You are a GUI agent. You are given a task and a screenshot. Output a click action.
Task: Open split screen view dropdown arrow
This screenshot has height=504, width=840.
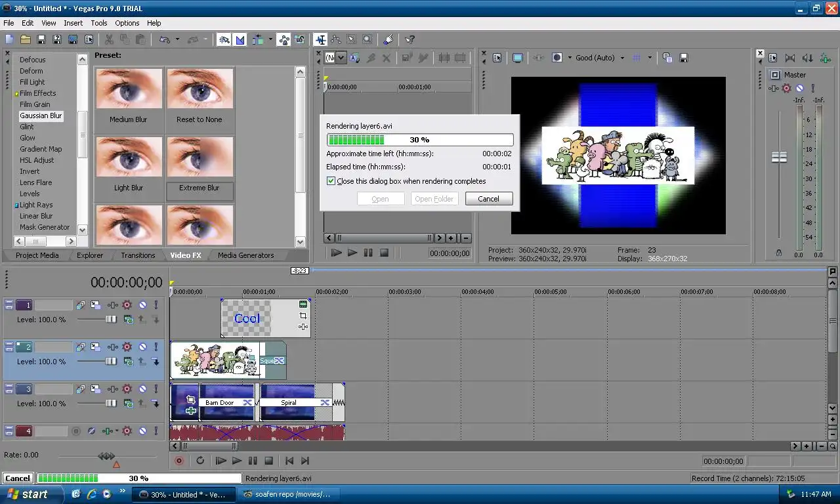(570, 58)
